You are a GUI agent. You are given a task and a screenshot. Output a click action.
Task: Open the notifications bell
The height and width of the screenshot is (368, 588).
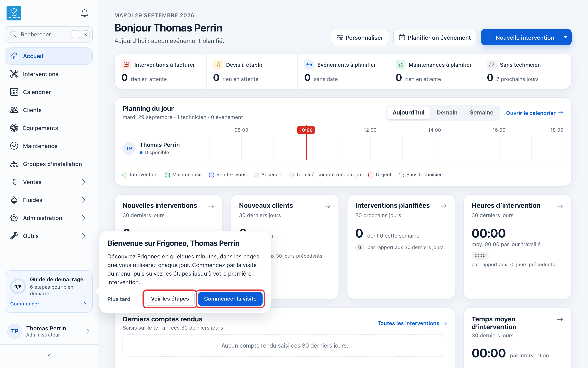84,13
